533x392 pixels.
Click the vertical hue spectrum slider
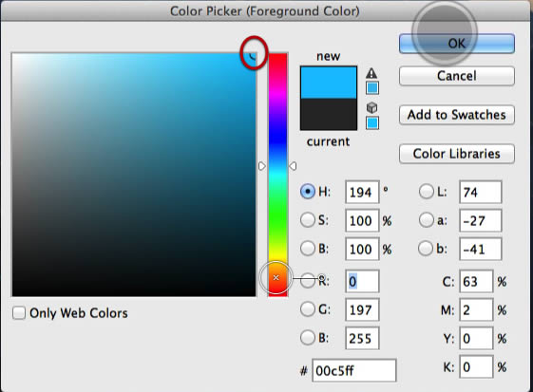pyautogui.click(x=277, y=175)
